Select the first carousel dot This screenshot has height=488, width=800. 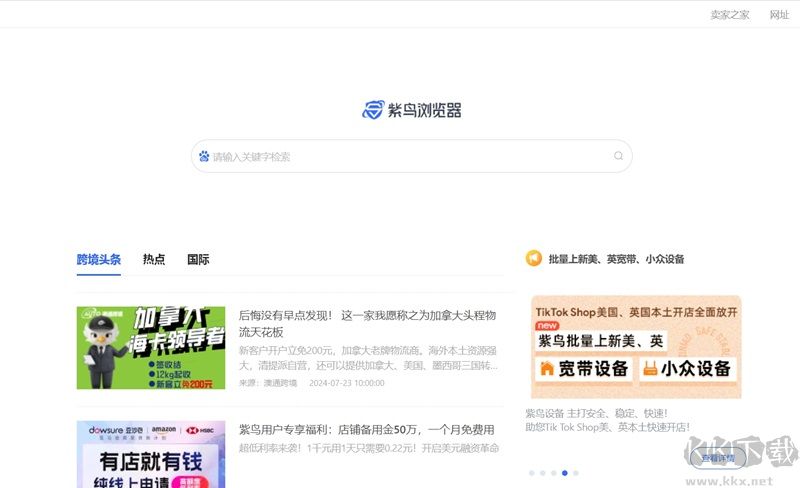coord(532,473)
